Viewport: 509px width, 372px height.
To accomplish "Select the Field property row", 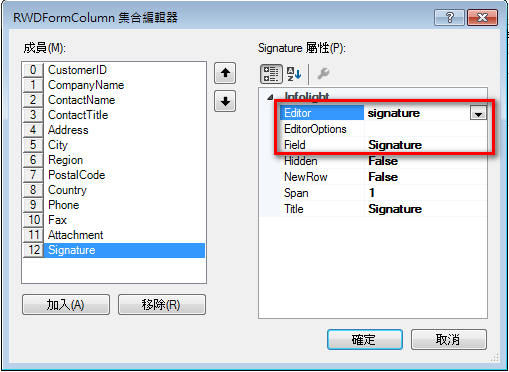I will 383,145.
